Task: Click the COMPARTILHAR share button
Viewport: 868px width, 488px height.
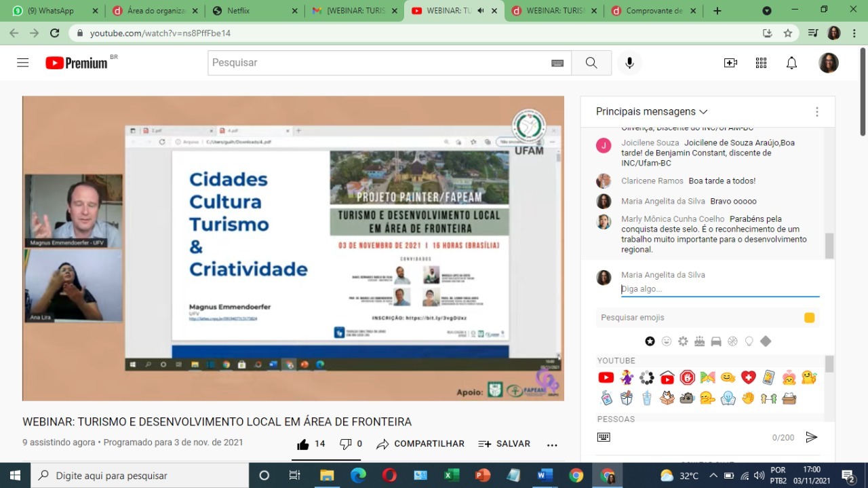Action: point(420,444)
